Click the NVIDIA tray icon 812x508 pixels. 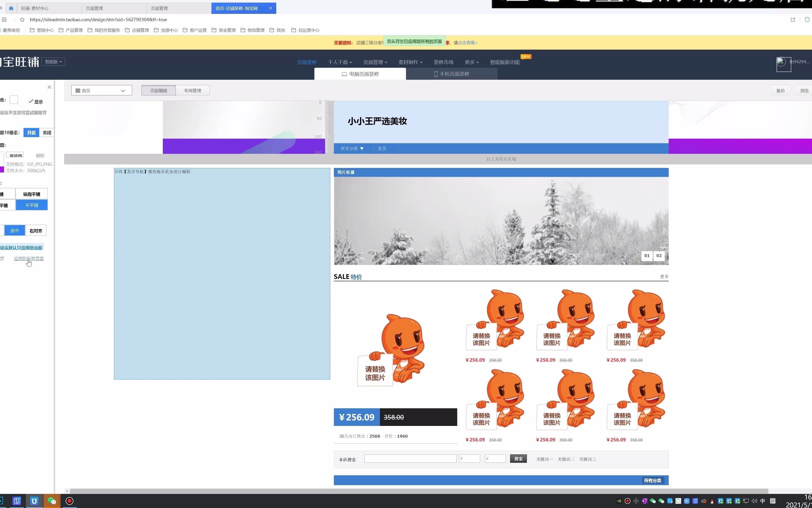coord(619,501)
